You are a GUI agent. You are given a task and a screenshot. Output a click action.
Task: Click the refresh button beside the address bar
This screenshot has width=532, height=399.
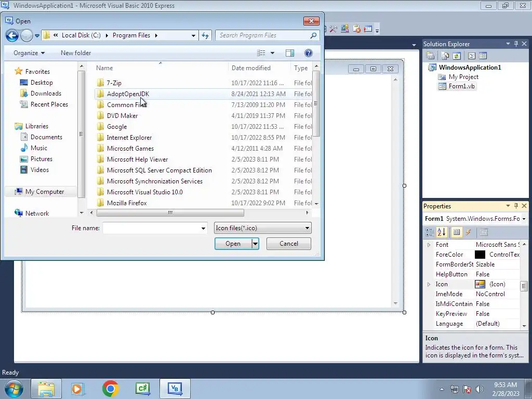point(205,35)
